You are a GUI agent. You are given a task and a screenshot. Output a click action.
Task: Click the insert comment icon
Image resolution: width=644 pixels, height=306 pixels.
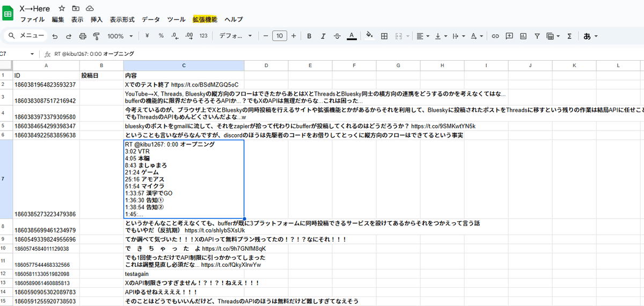coord(509,36)
